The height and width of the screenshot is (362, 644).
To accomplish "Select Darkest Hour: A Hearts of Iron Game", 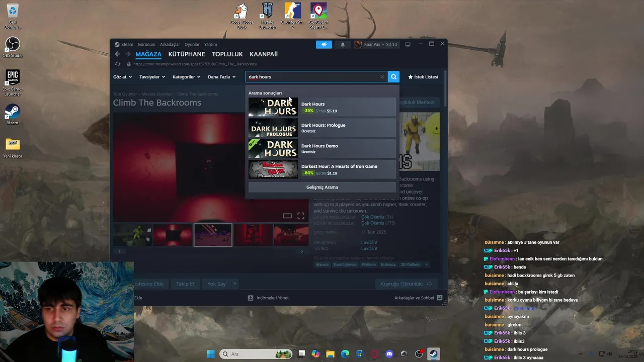I will (322, 169).
